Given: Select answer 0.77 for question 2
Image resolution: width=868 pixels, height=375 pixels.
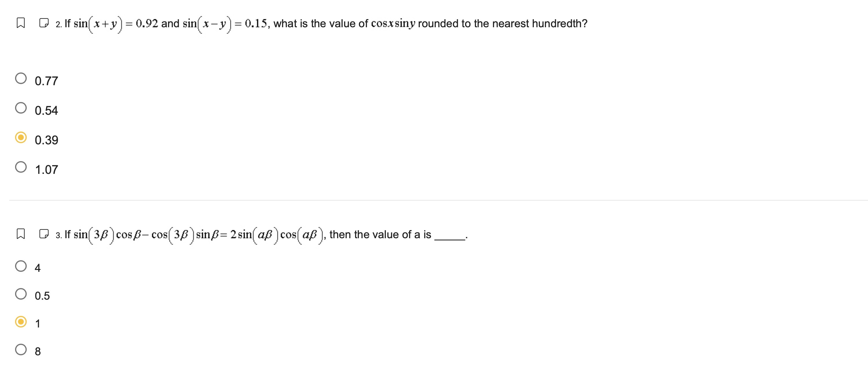Looking at the screenshot, I should coord(21,79).
